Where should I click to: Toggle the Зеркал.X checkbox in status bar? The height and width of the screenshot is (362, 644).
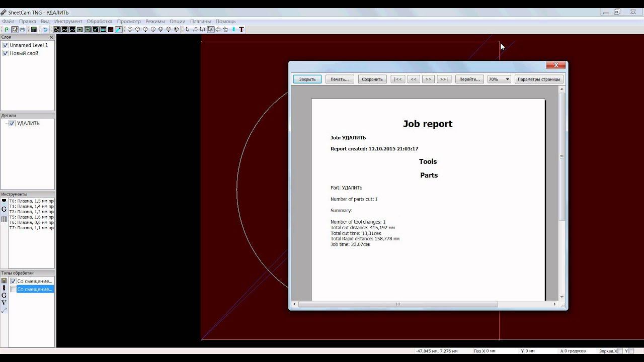620,351
